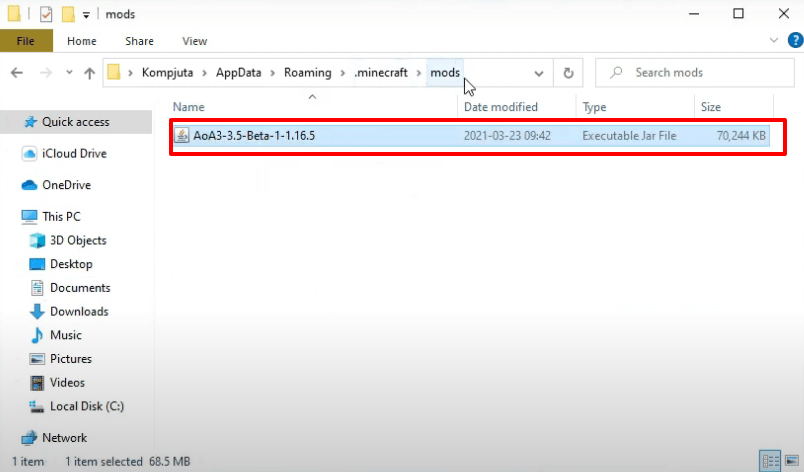804x472 pixels.
Task: Click the Music note icon
Action: (37, 335)
